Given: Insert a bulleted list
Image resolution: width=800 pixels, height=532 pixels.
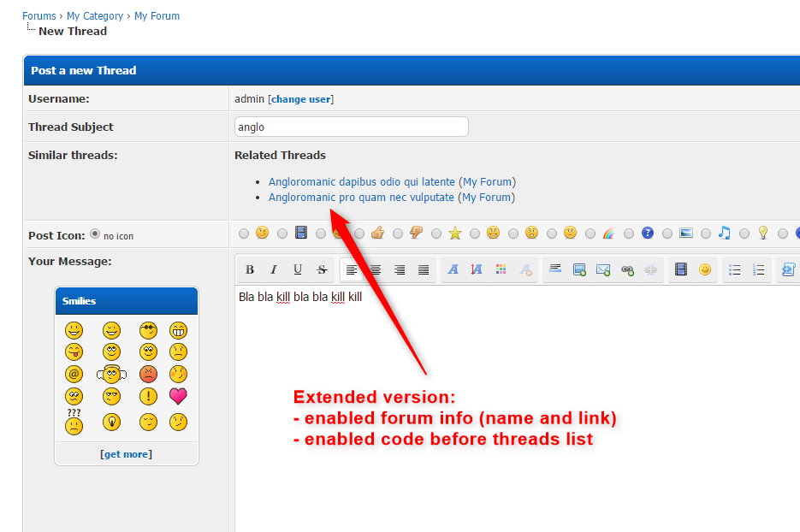Looking at the screenshot, I should click(734, 269).
